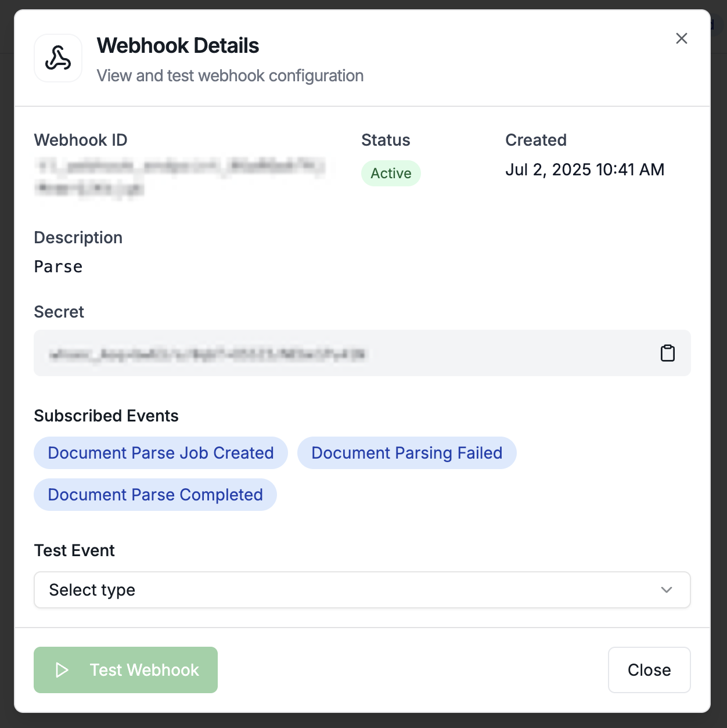The height and width of the screenshot is (728, 727).
Task: Click the Close button
Action: (649, 670)
